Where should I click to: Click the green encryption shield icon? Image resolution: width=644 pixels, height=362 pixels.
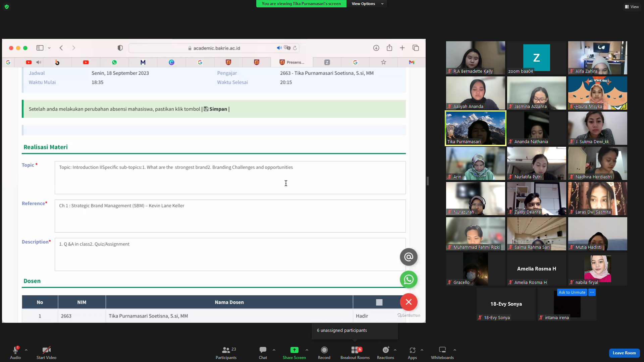tap(7, 7)
